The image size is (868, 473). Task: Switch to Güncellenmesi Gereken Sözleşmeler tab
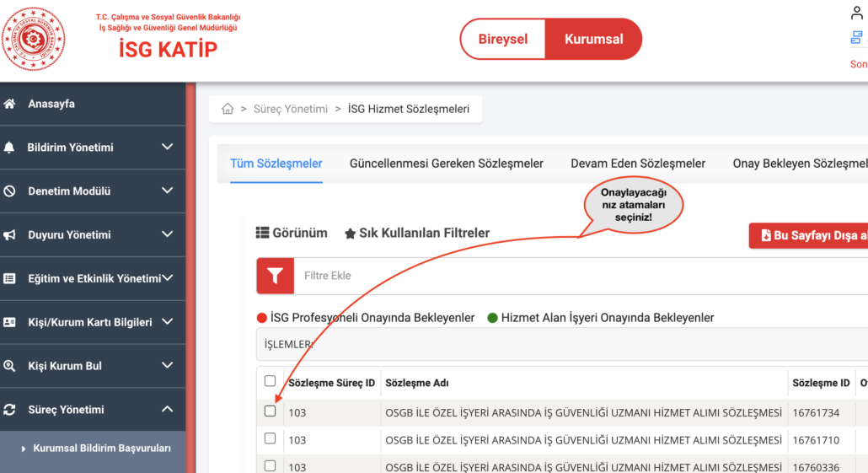pyautogui.click(x=447, y=164)
